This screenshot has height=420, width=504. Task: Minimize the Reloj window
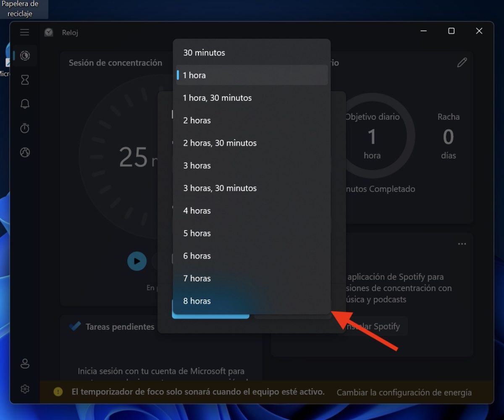coord(423,31)
